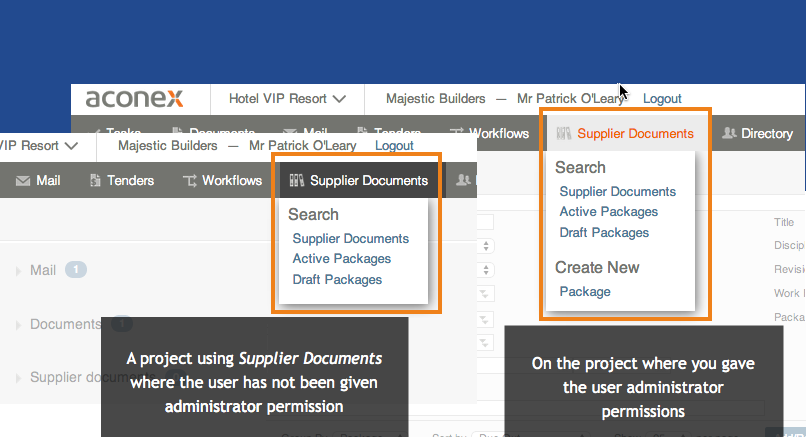Click the Mail count badge showing 1
Image resolution: width=806 pixels, height=437 pixels.
(x=76, y=269)
